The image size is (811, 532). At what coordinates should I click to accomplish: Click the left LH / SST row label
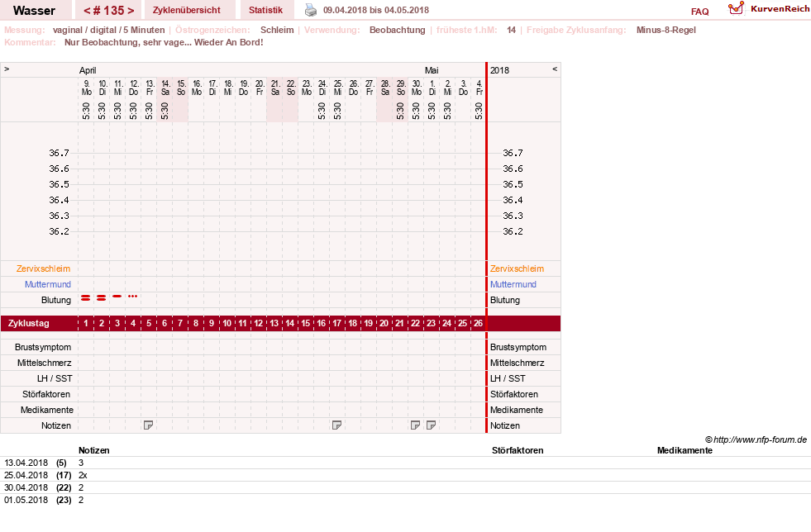tap(55, 378)
